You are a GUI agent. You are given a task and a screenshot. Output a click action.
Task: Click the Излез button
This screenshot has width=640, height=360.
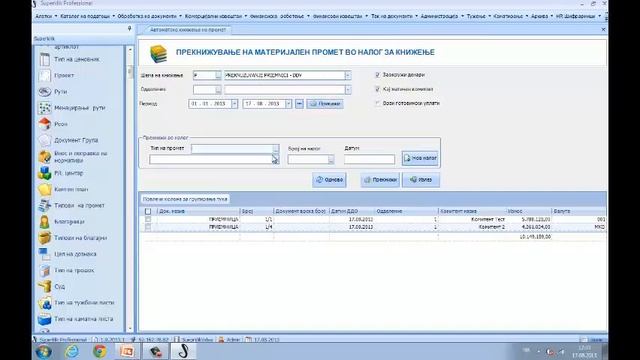tap(421, 180)
